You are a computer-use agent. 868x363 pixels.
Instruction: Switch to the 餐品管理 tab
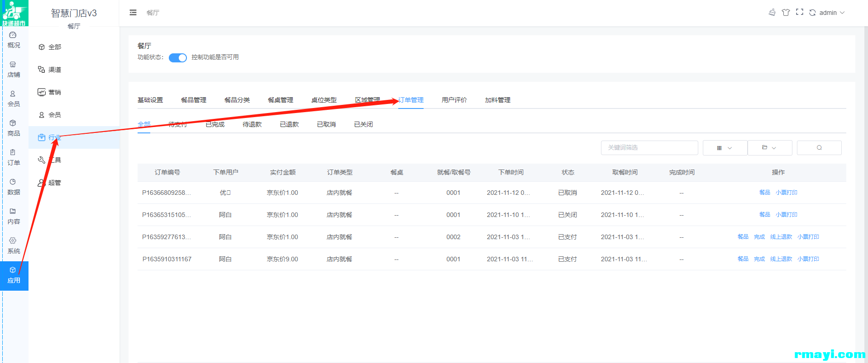point(194,100)
